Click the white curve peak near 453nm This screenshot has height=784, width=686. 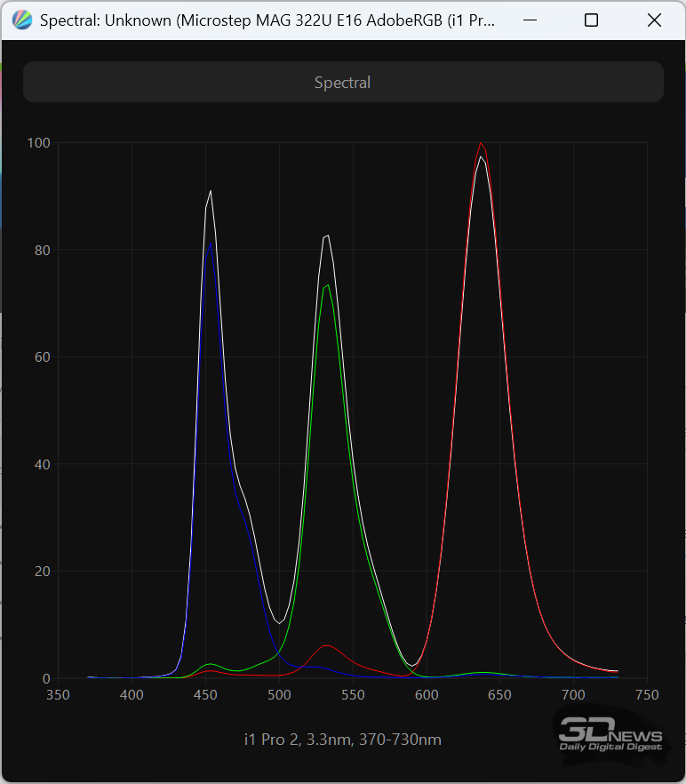[211, 191]
